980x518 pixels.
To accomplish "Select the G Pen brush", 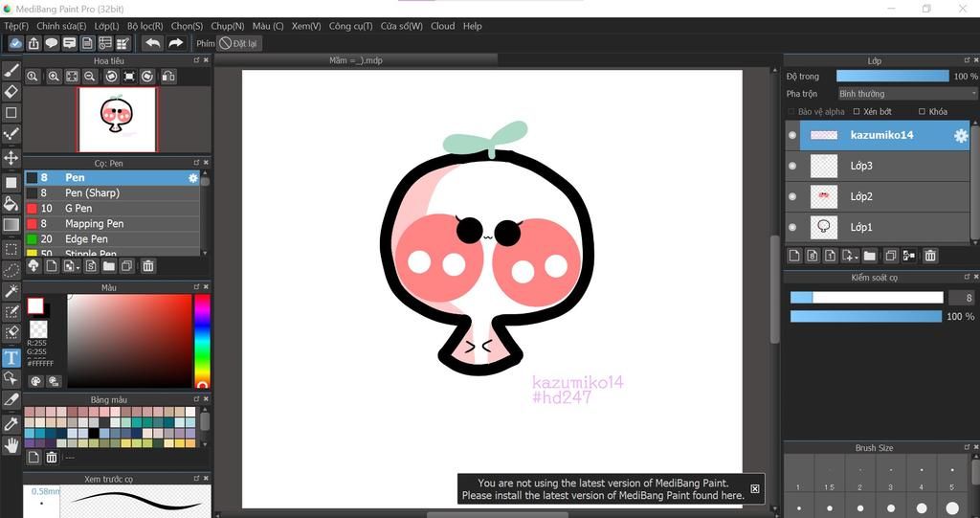I will pos(112,209).
